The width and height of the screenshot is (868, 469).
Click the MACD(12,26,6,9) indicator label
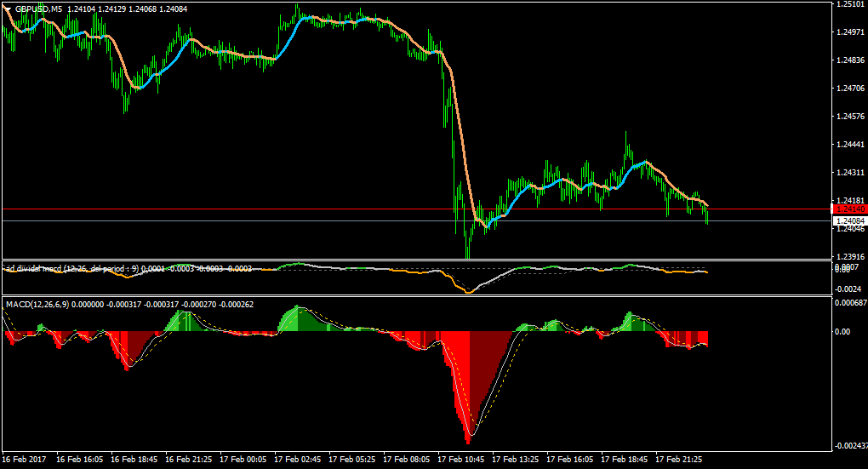[37, 305]
